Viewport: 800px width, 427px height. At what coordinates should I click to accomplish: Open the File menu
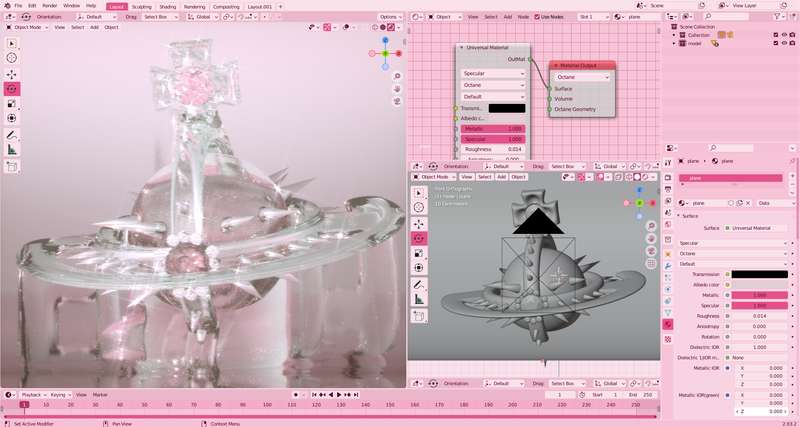pos(18,6)
